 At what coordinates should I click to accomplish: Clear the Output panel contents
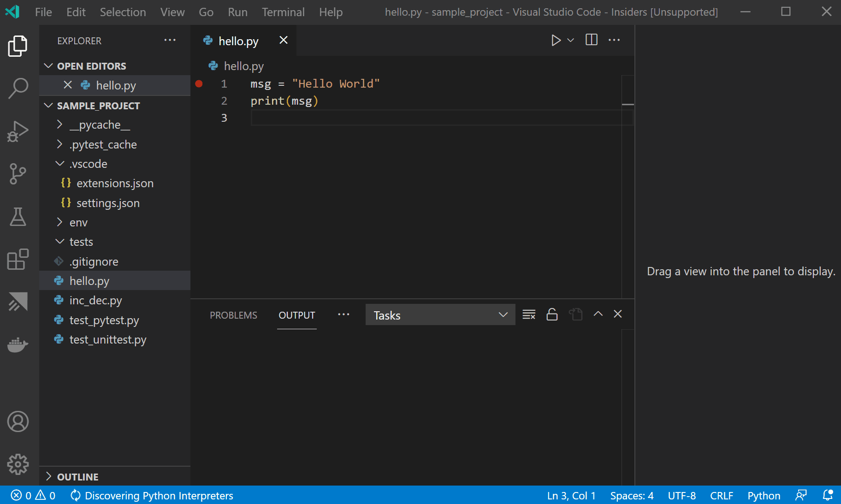tap(529, 314)
